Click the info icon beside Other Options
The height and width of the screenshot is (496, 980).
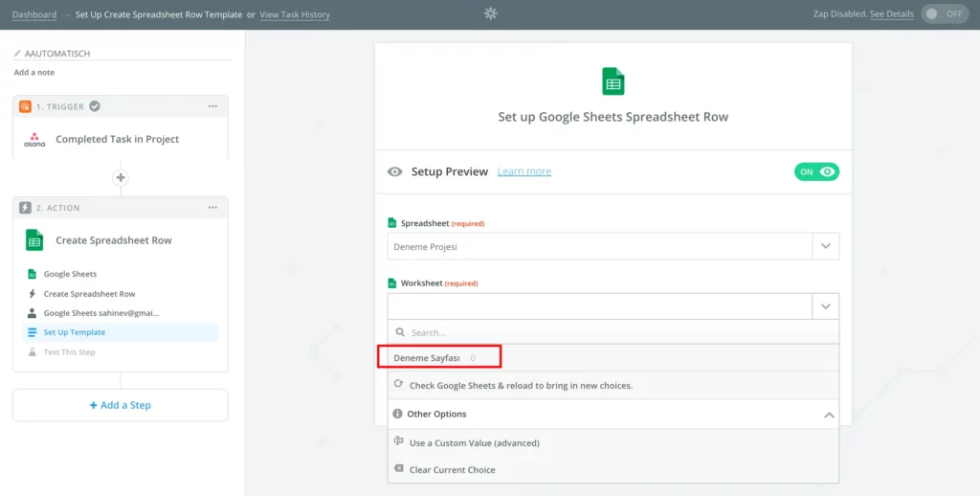(397, 414)
